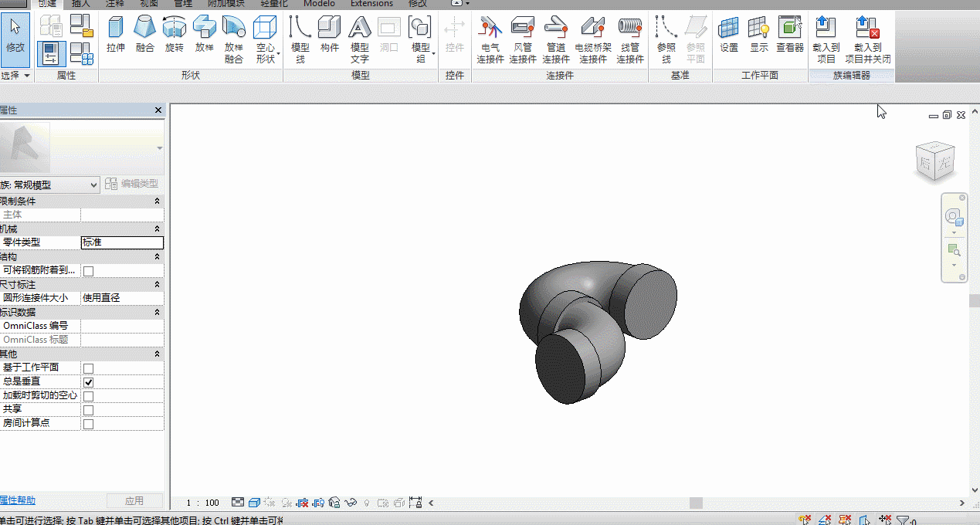Collapse the 限制条件 properties section
The width and height of the screenshot is (980, 525).
coord(158,201)
